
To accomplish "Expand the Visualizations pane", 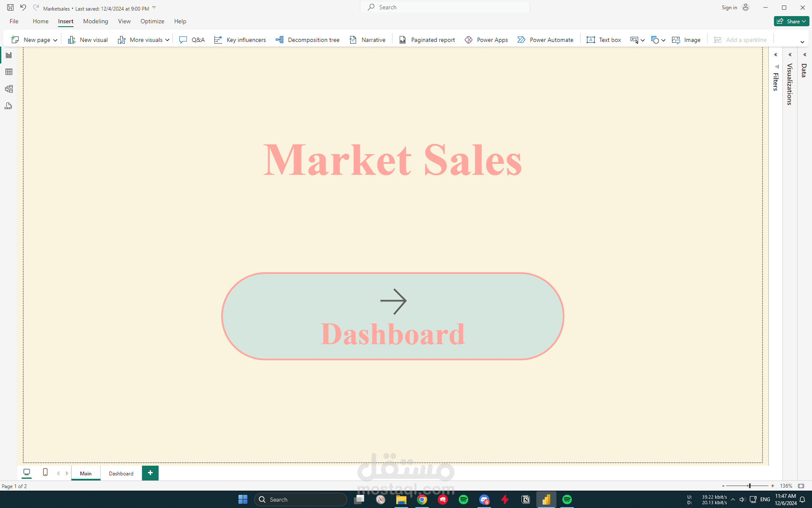I will point(790,55).
